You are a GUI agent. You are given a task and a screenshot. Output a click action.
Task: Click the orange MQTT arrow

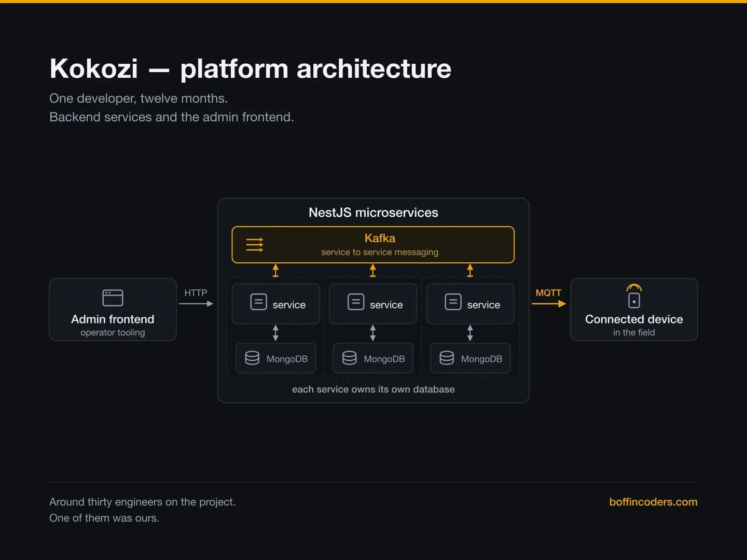pos(549,304)
